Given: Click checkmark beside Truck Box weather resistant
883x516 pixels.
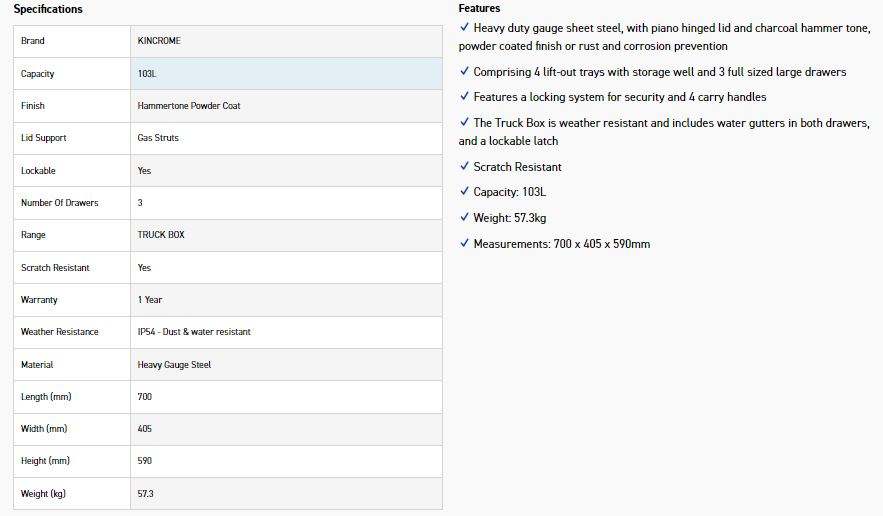Looking at the screenshot, I should pos(464,122).
